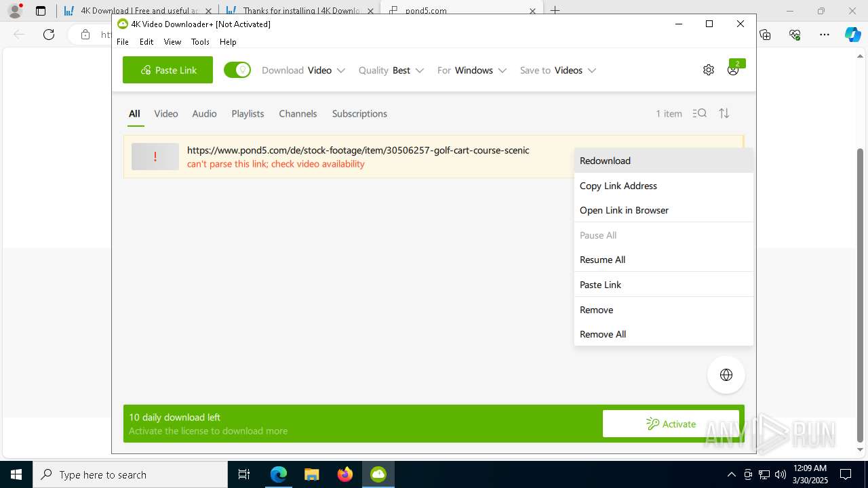Switch to the Audio tab
This screenshot has height=488, width=868.
(204, 113)
